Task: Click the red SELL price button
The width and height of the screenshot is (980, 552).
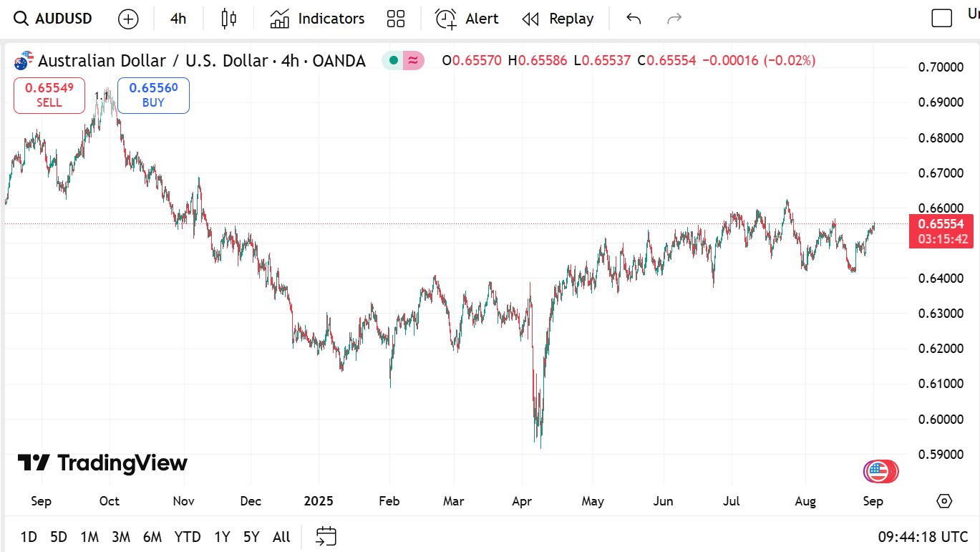Action: tap(49, 95)
